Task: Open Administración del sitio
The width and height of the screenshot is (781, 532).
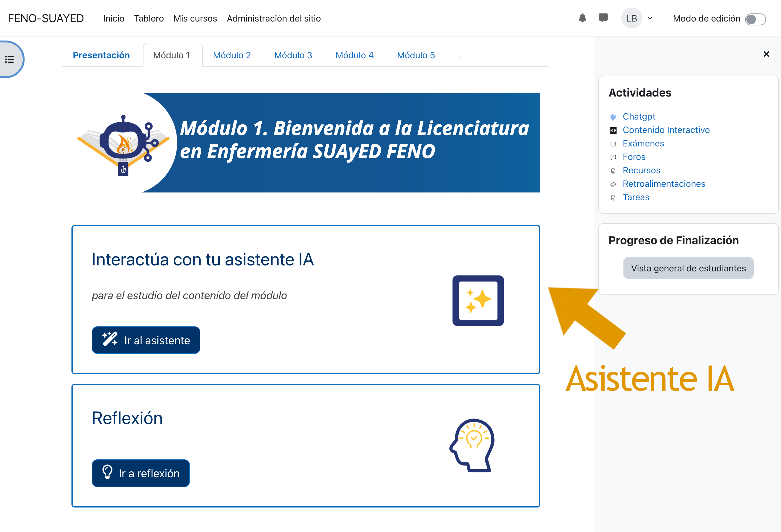Action: [x=274, y=19]
